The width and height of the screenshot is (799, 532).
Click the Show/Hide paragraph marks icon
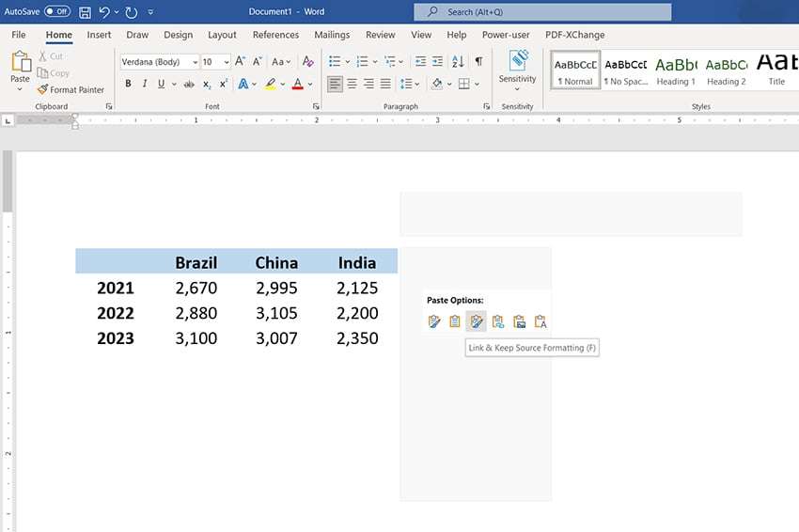tap(478, 62)
